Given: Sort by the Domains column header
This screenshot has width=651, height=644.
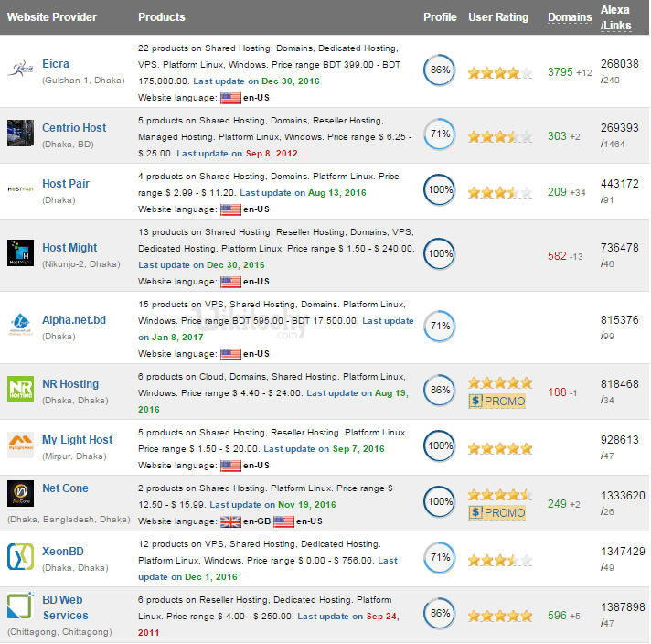Looking at the screenshot, I should (570, 17).
